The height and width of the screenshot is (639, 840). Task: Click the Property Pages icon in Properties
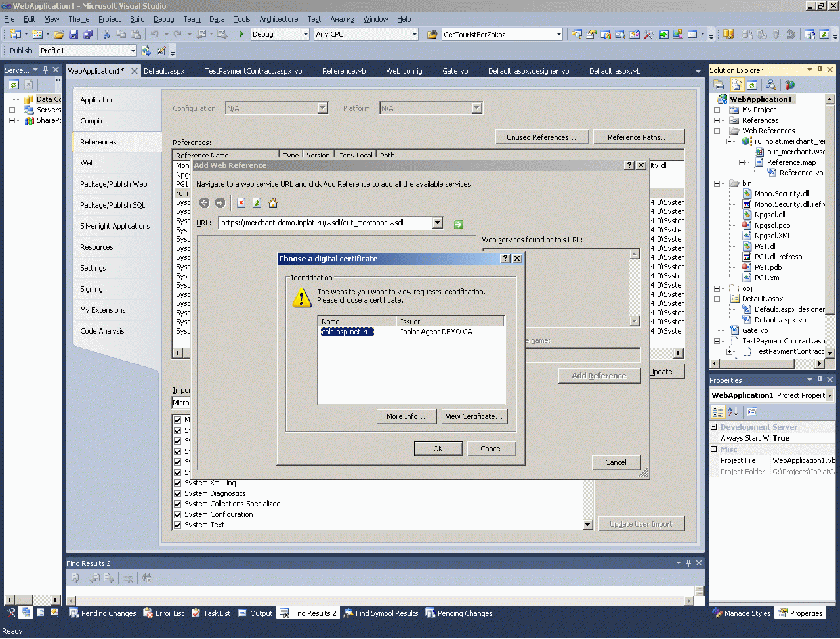click(752, 412)
